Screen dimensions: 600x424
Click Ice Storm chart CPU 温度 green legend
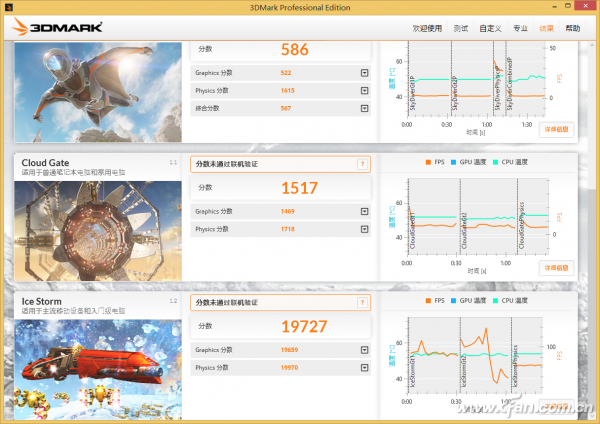coord(510,301)
